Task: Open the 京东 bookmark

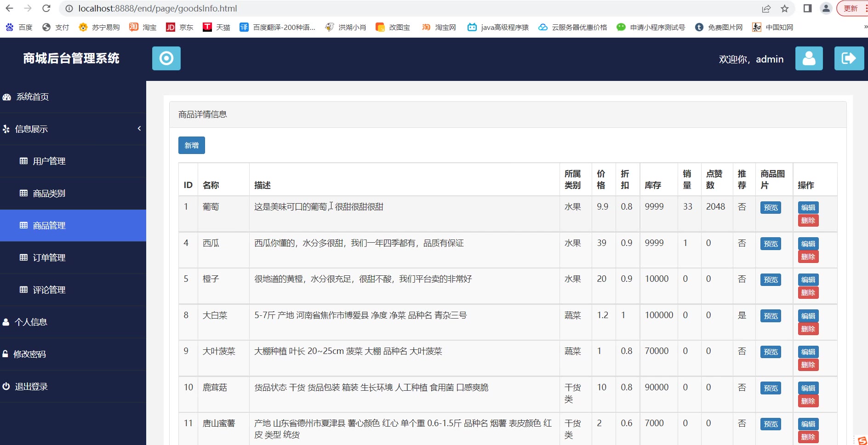Action: (x=180, y=27)
